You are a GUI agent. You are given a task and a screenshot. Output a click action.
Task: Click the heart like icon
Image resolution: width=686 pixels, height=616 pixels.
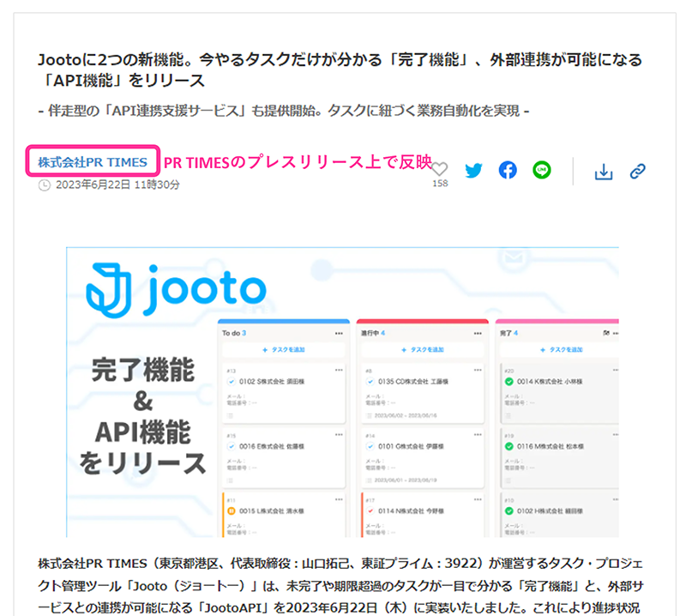pyautogui.click(x=440, y=169)
